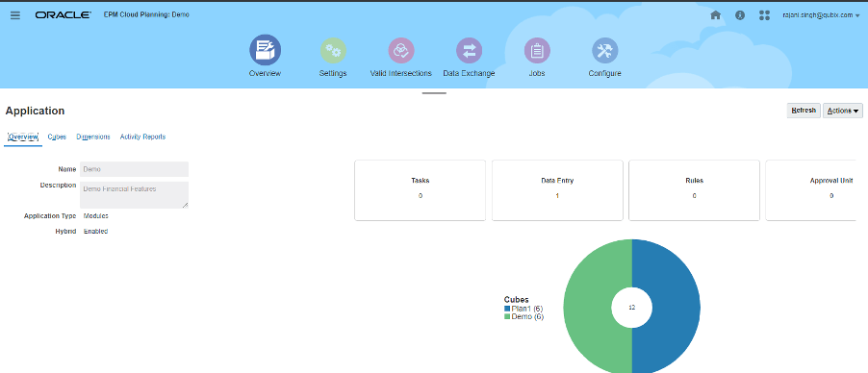868x373 pixels.
Task: Click the header collapse handle bar
Action: pyautogui.click(x=434, y=93)
